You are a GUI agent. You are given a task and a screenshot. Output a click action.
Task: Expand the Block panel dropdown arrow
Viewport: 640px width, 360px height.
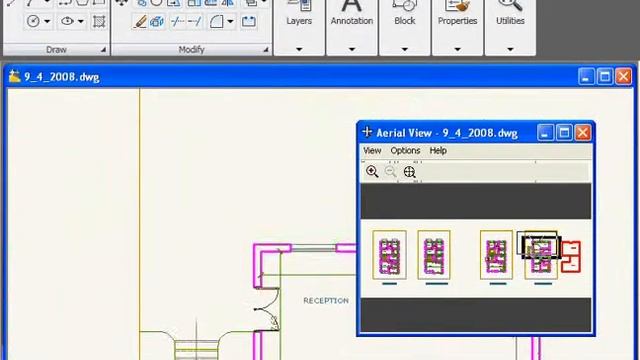pyautogui.click(x=404, y=49)
